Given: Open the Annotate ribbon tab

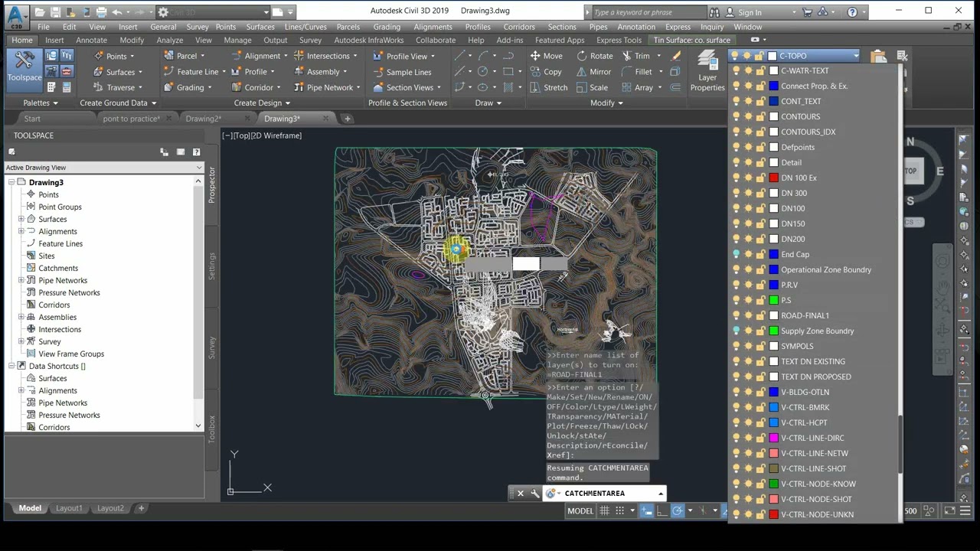Looking at the screenshot, I should click(91, 40).
